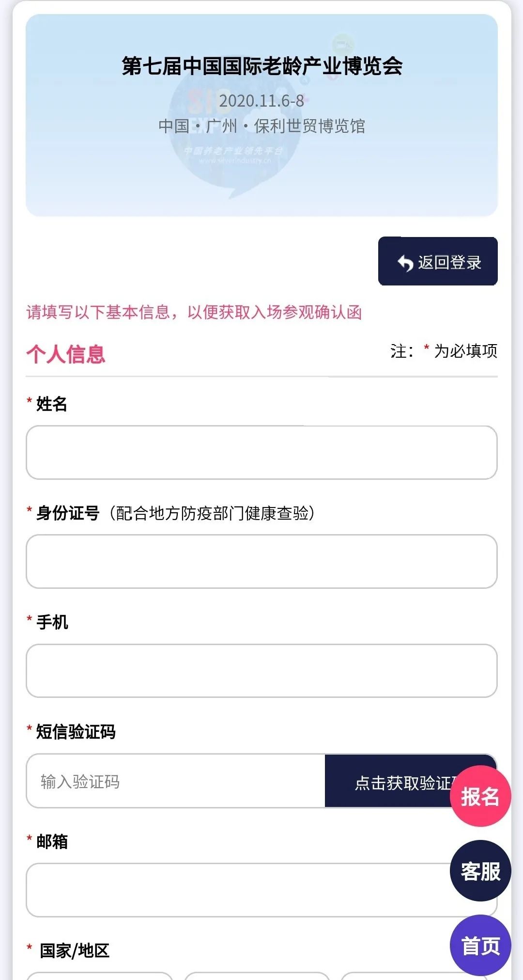
Task: Click the red 请填写以下基本信息 notice text
Action: click(194, 312)
